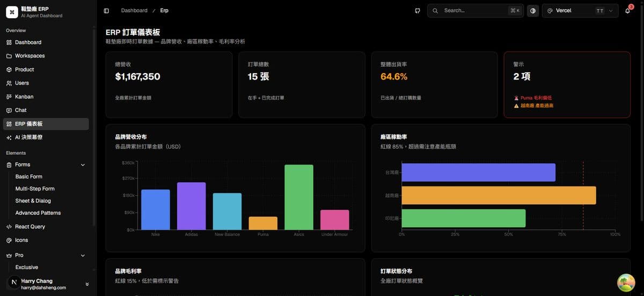Click the New Balance revenue bar
This screenshot has height=296, width=644.
(x=227, y=212)
